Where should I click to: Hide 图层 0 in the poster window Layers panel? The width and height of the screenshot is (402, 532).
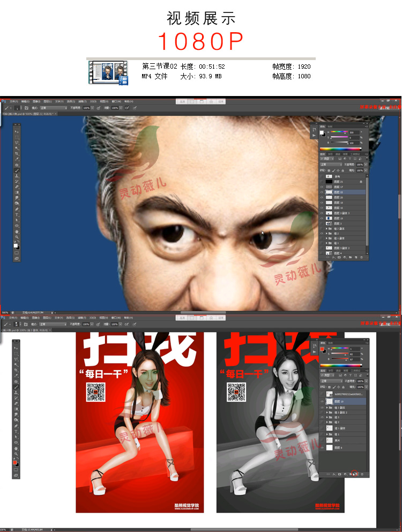(322, 447)
